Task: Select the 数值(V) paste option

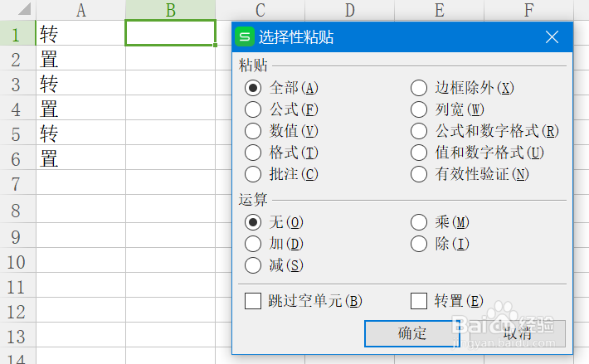Action: (253, 131)
